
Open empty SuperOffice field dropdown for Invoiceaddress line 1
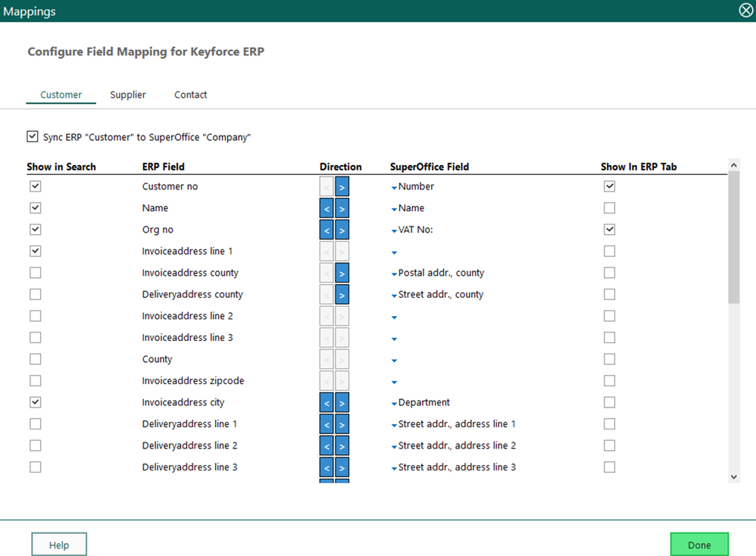coord(395,253)
